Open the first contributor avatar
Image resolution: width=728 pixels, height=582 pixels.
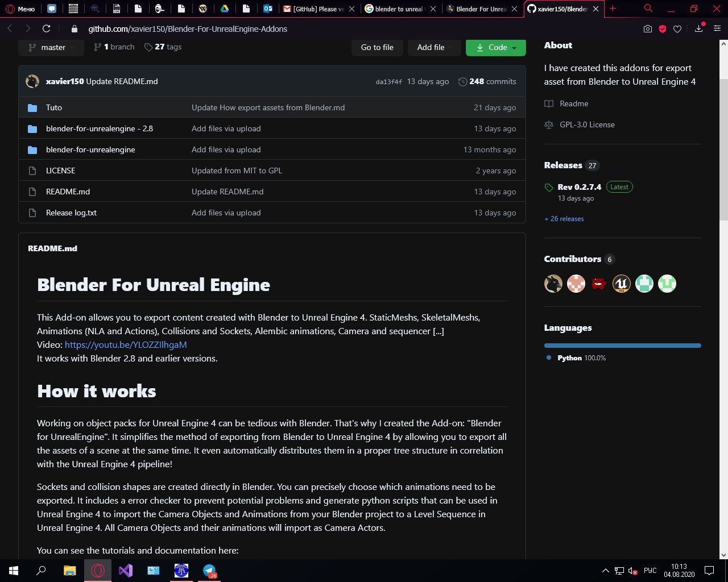[x=553, y=284]
